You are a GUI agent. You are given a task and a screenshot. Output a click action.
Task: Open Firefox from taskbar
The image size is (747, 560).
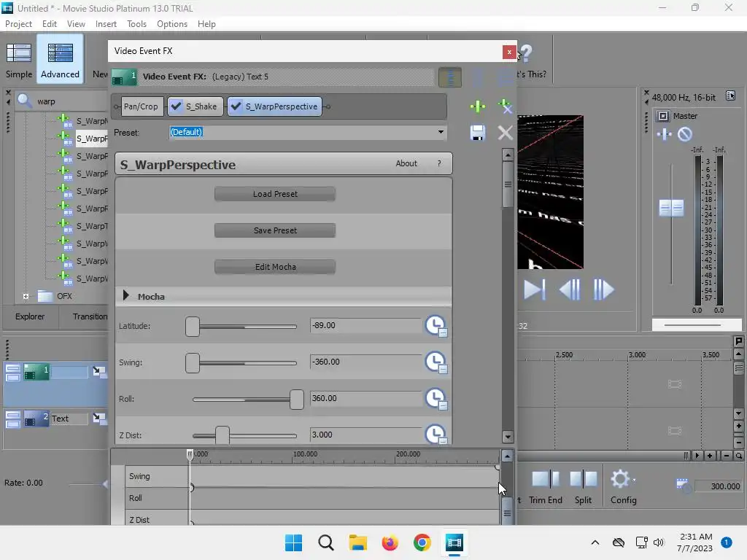pos(390,542)
